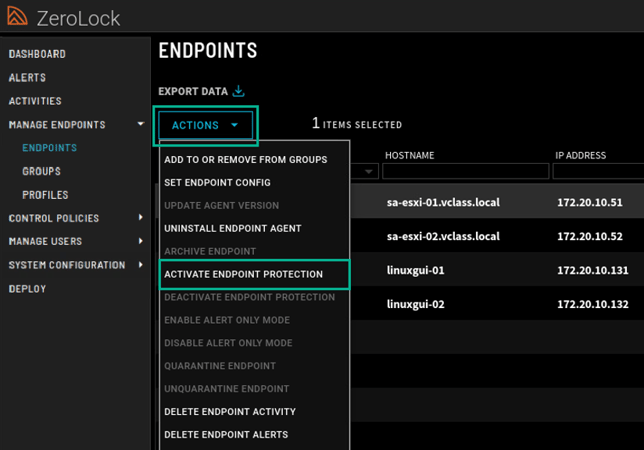This screenshot has width=644, height=450.
Task: Click the Export Data download icon
Action: point(239,92)
